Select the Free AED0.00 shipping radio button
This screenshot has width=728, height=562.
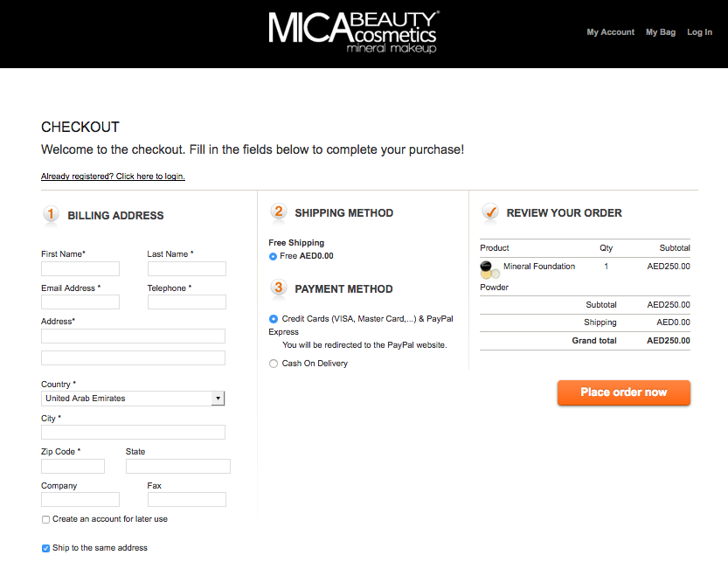coord(273,256)
